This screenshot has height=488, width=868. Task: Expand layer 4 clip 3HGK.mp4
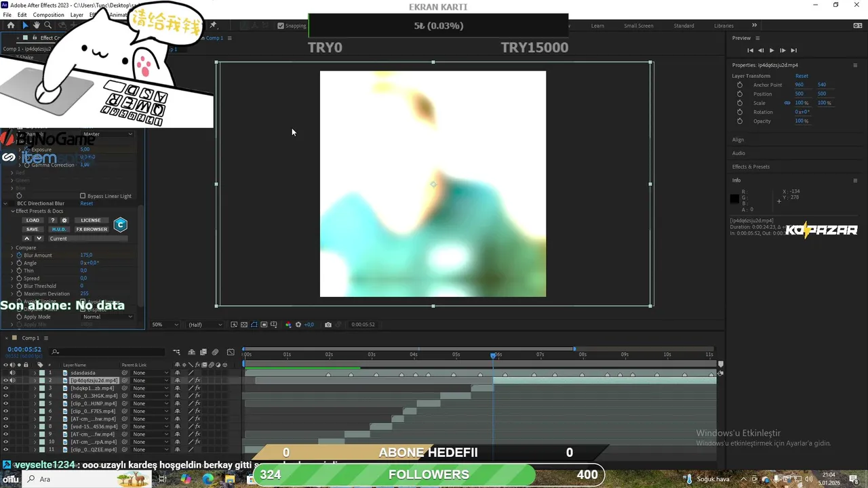tap(35, 396)
